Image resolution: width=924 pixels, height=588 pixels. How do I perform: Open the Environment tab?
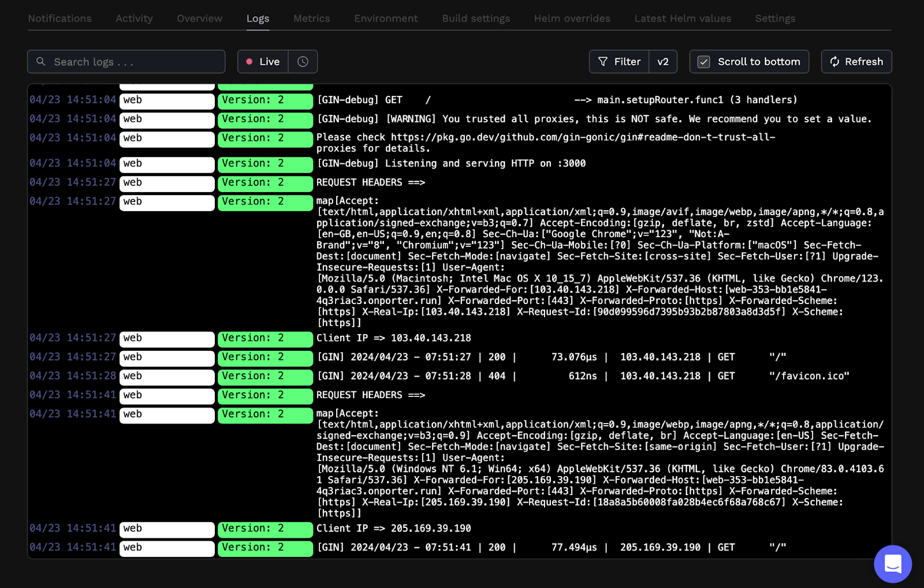[x=386, y=18]
